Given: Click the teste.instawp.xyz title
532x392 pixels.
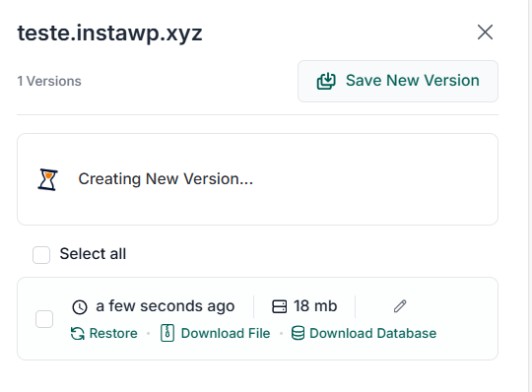Looking at the screenshot, I should [x=109, y=33].
